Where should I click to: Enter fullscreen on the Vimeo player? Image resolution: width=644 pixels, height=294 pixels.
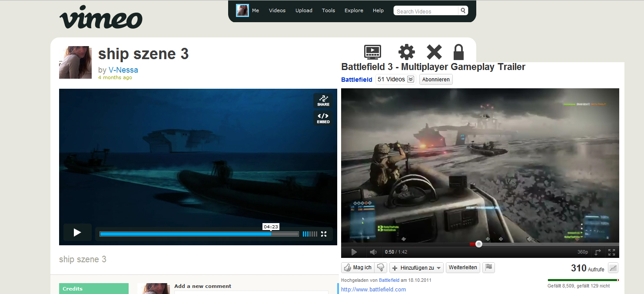tap(324, 234)
